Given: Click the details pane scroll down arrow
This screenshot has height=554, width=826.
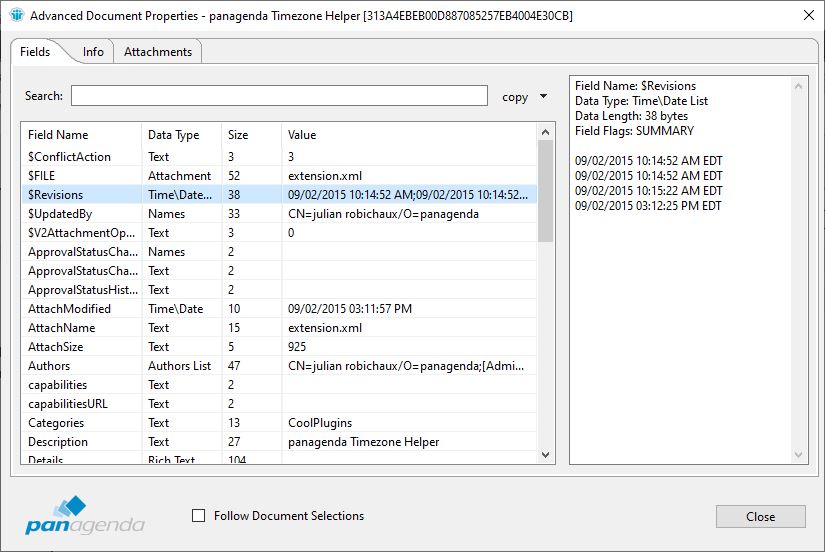Looking at the screenshot, I should click(798, 454).
